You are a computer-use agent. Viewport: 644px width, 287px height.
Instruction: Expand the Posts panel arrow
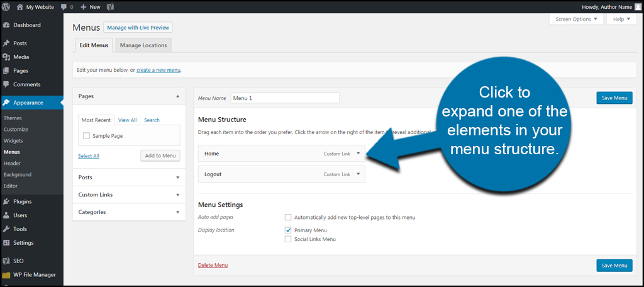178,177
